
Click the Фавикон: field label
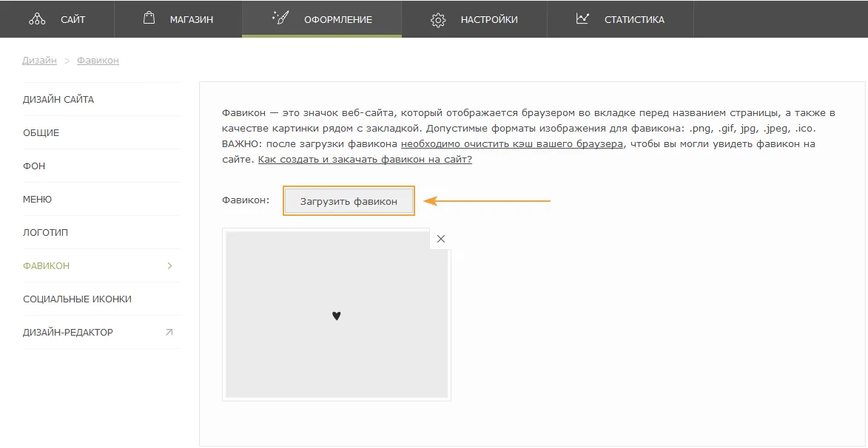(245, 200)
